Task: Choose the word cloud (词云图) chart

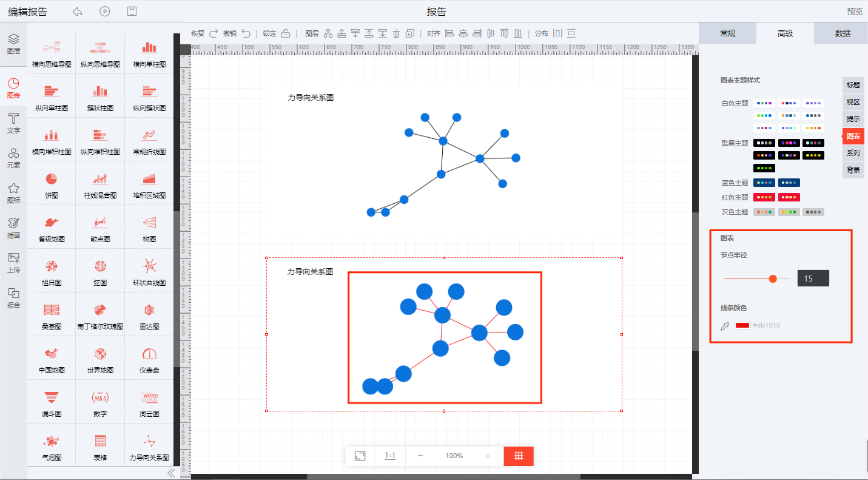Action: tap(149, 397)
